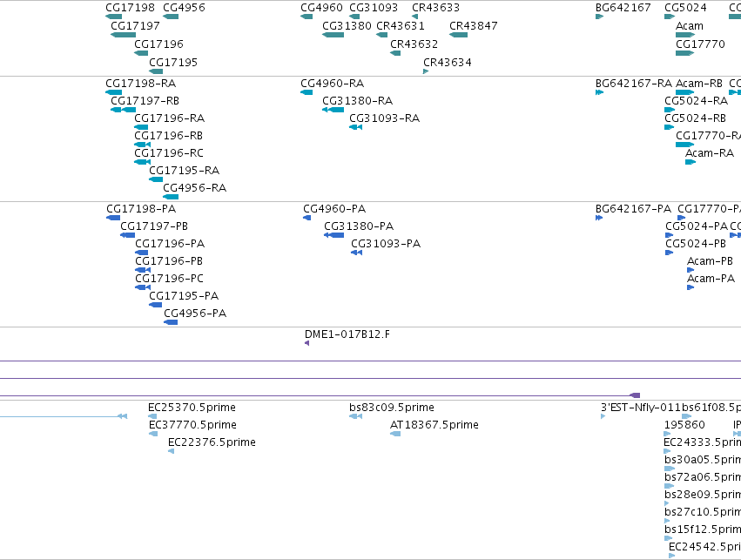Select the Acam-RA transcript label
The width and height of the screenshot is (741, 560).
point(710,153)
